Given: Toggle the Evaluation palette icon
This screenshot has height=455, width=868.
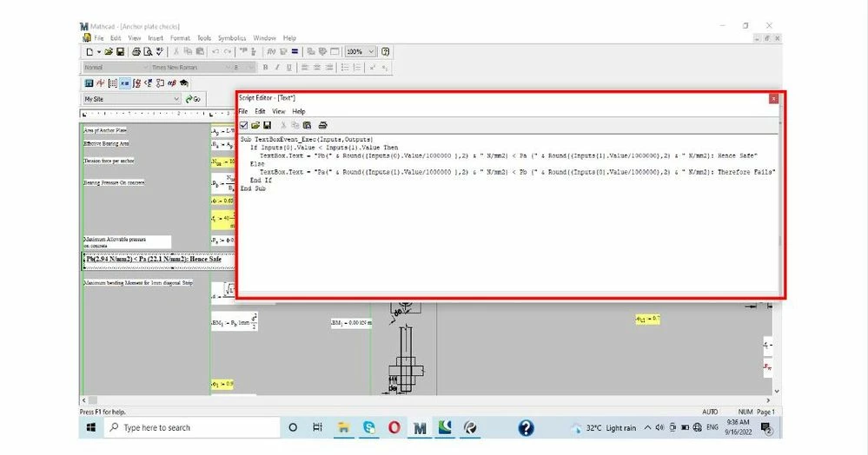Looking at the screenshot, I should pyautogui.click(x=124, y=83).
